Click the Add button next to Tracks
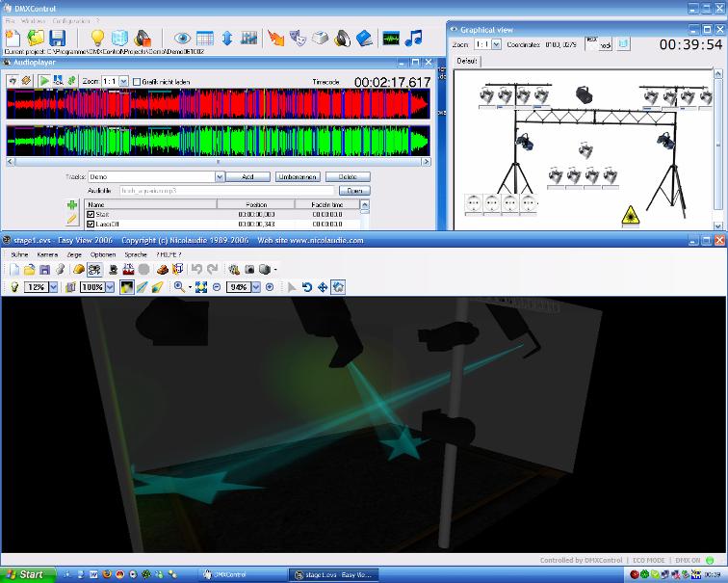The width and height of the screenshot is (728, 583). (247, 177)
